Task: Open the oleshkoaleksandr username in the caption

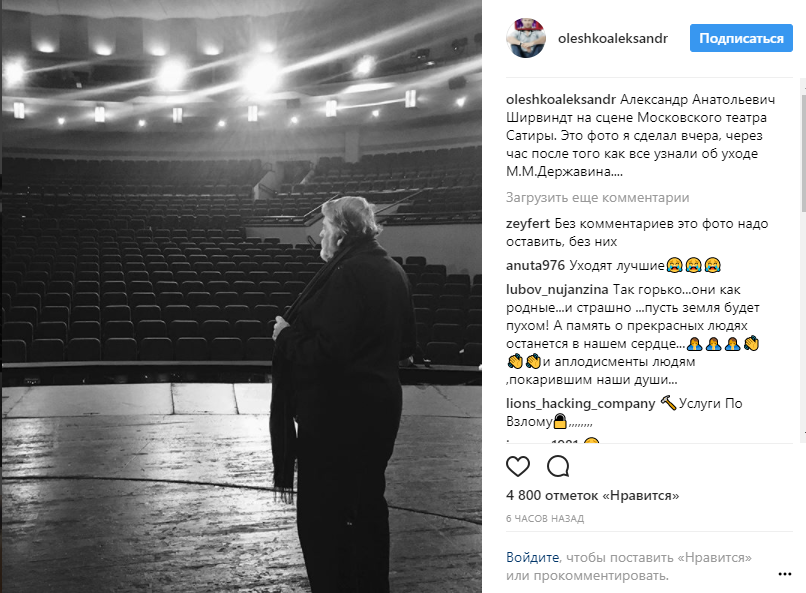Action: (561, 99)
